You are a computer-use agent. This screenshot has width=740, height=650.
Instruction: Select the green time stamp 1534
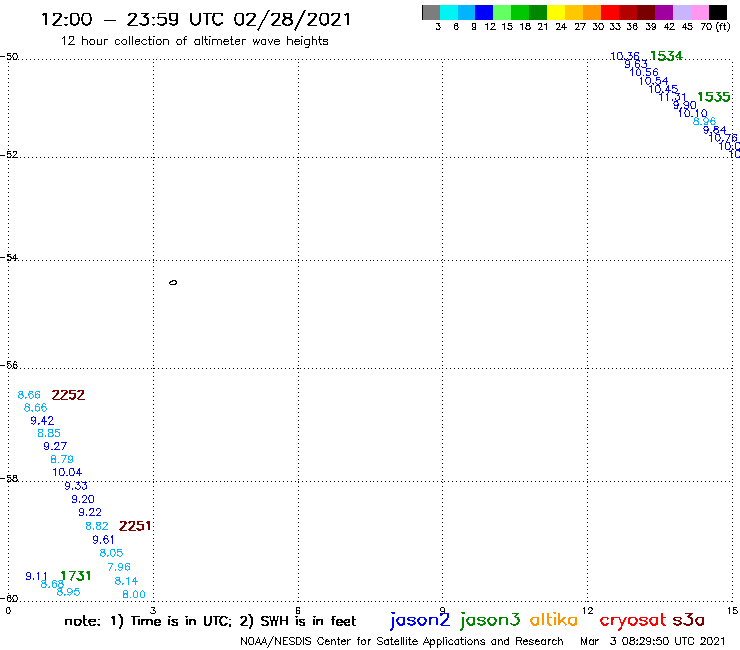pyautogui.click(x=666, y=56)
